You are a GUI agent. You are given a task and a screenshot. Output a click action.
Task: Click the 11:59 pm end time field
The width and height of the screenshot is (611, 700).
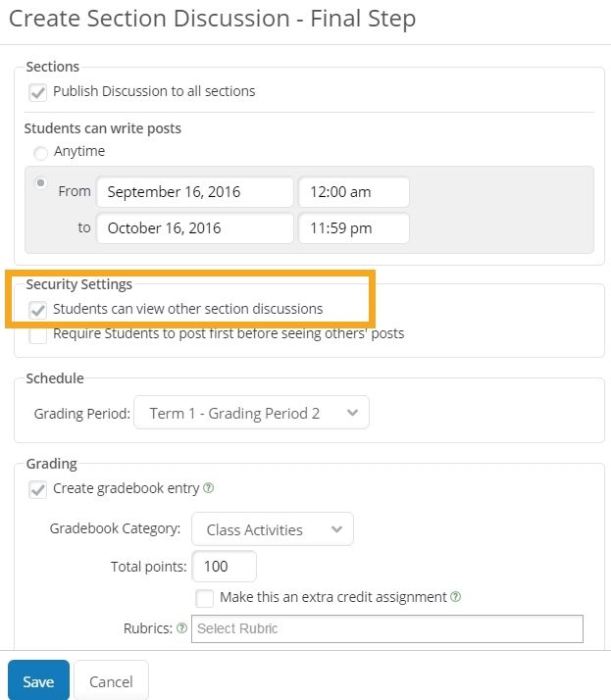[x=353, y=228]
